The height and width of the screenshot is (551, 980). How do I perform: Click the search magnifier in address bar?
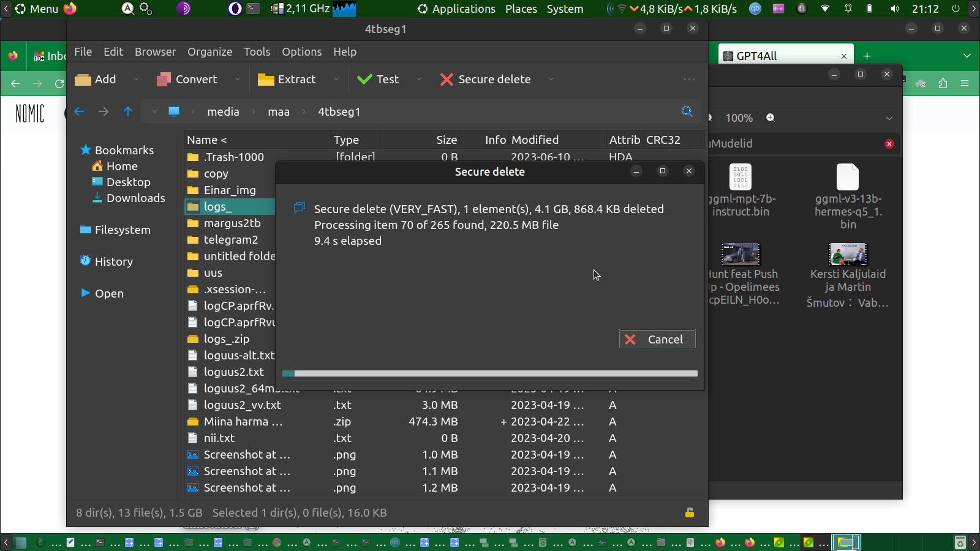(687, 111)
